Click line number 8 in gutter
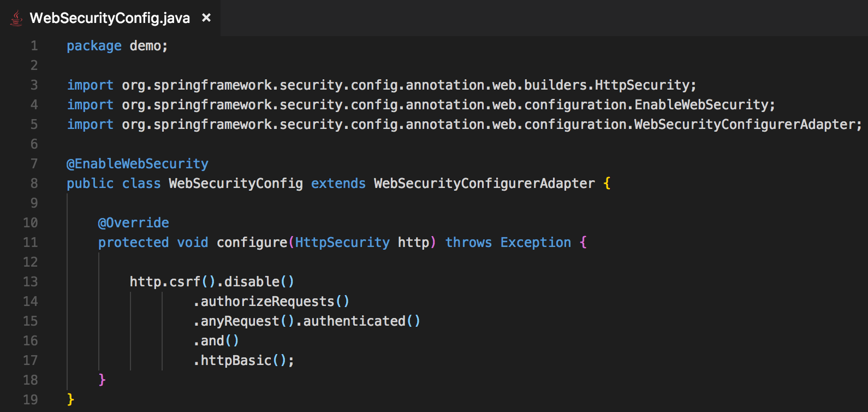Screen dimensions: 868x412 click(34, 184)
